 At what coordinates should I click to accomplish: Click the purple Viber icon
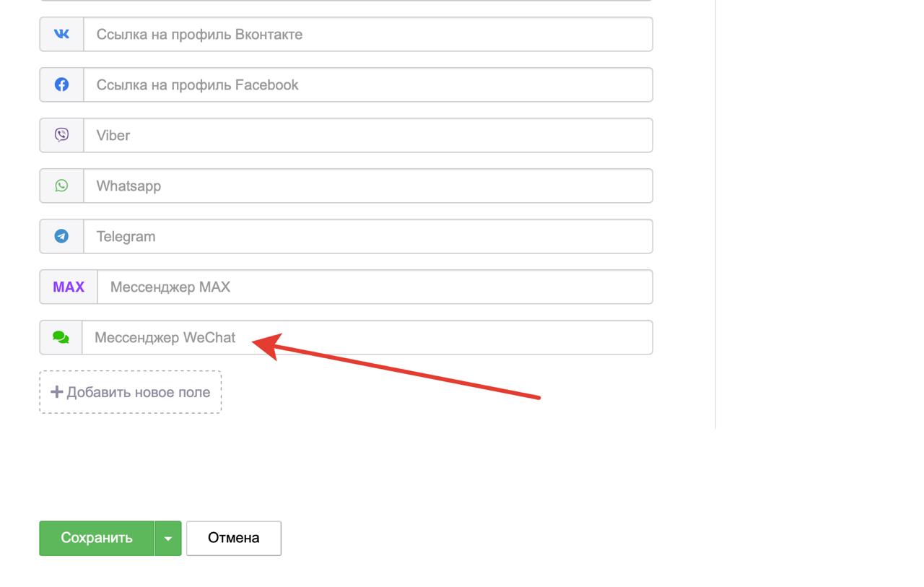pos(61,135)
